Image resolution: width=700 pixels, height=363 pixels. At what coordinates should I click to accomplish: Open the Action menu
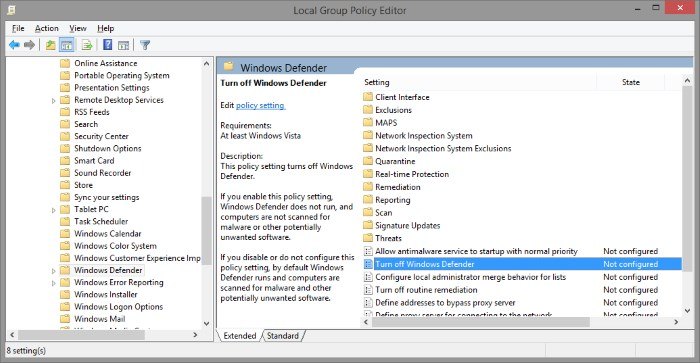click(x=46, y=28)
